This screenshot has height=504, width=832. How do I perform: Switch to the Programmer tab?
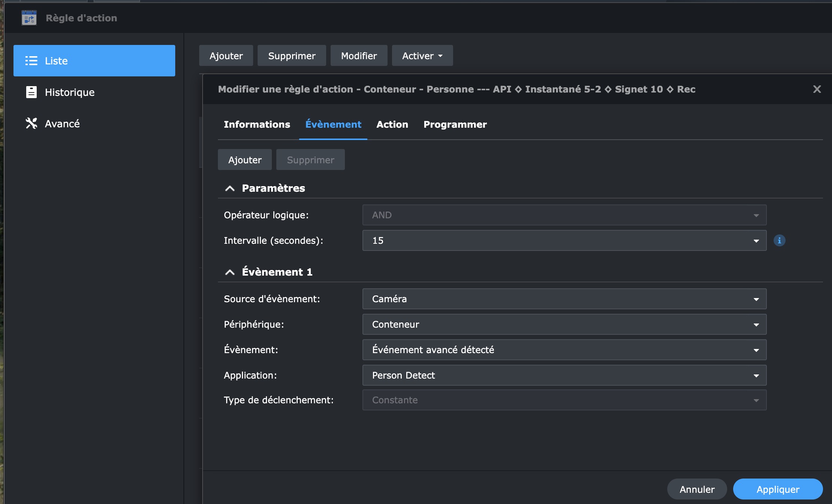coord(455,124)
